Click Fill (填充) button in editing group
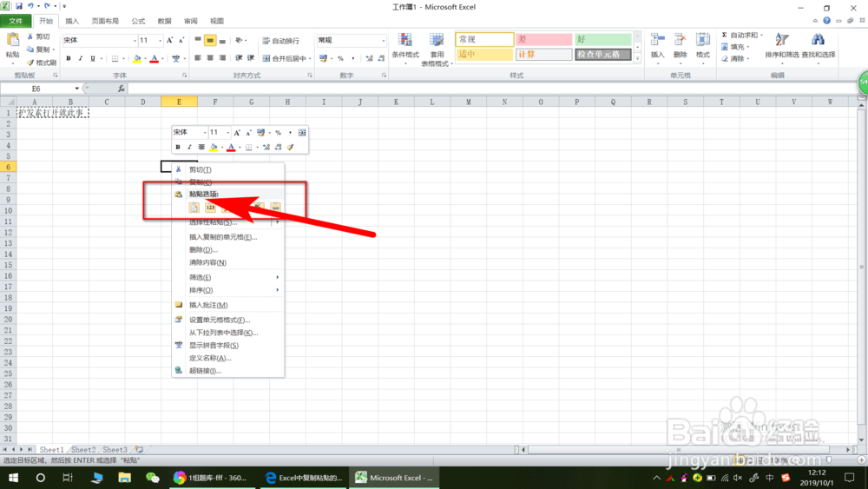Viewport: 868px width, 489px height. (734, 47)
